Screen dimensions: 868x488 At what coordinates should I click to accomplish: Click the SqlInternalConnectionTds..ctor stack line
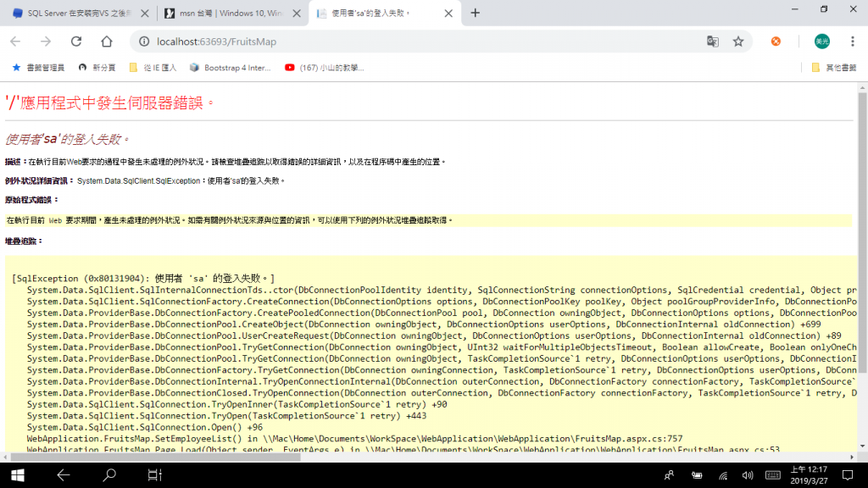[442, 290]
